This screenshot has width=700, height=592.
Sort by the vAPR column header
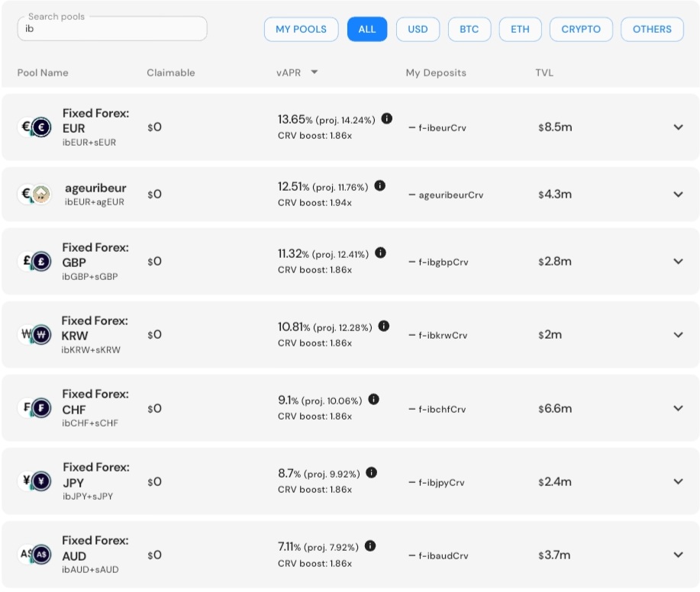[289, 72]
